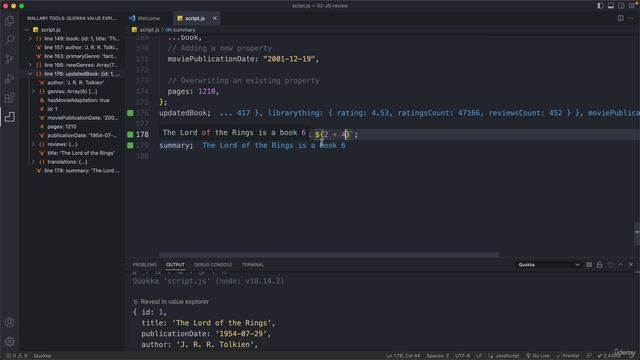Open editor More Actions ellipsis

pos(631,18)
